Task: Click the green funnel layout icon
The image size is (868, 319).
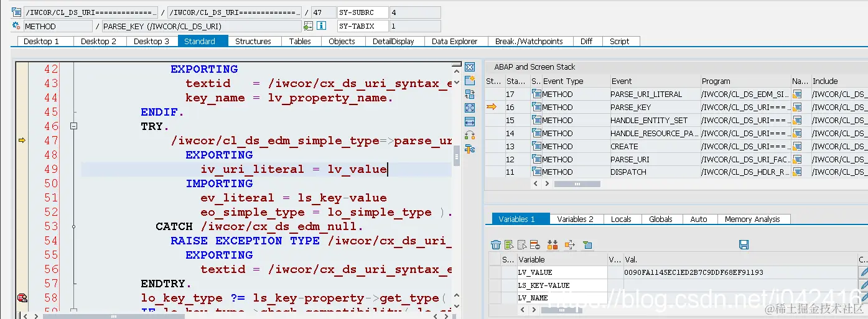Action: pyautogui.click(x=587, y=245)
